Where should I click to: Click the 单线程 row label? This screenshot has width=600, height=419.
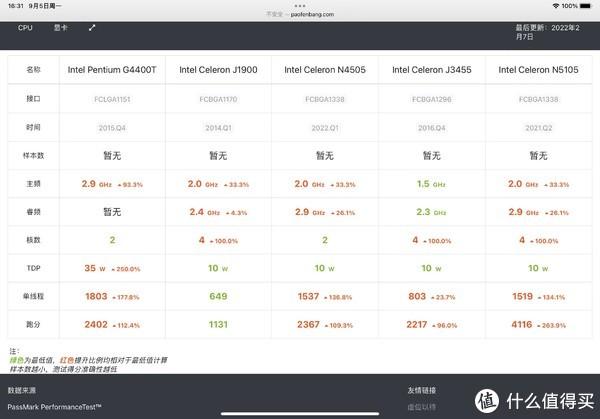tap(33, 296)
